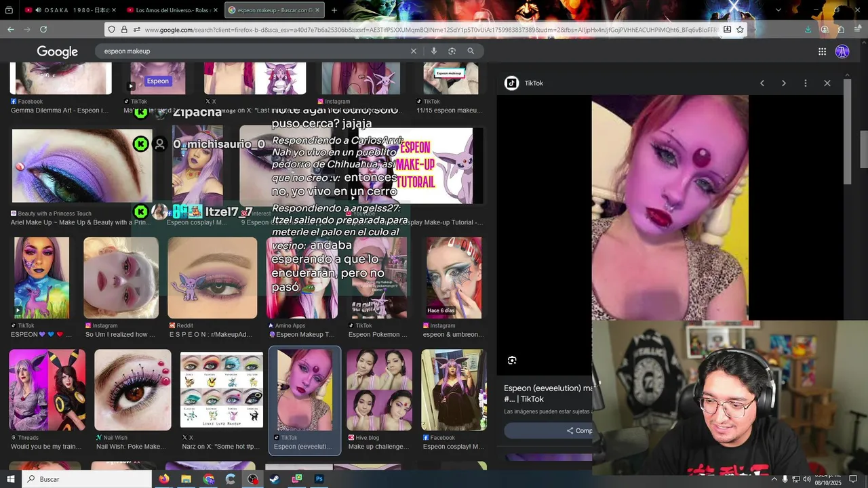This screenshot has width=868, height=488.
Task: Open a new tab with the plus button
Action: 334,10
